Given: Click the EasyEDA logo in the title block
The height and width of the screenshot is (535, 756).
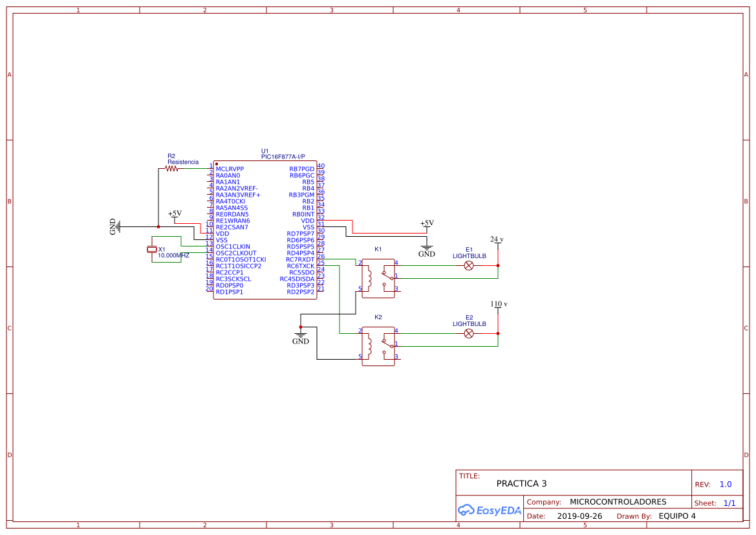Looking at the screenshot, I should tap(490, 510).
